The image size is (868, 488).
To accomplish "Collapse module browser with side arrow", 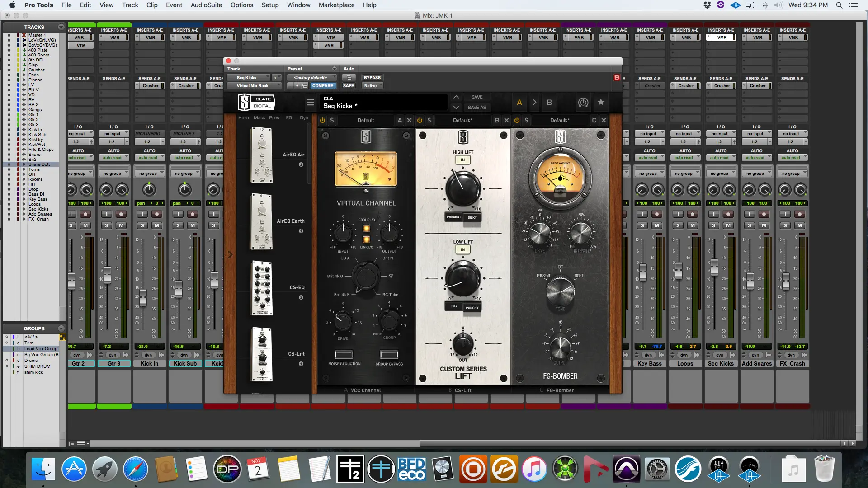I will (x=230, y=254).
